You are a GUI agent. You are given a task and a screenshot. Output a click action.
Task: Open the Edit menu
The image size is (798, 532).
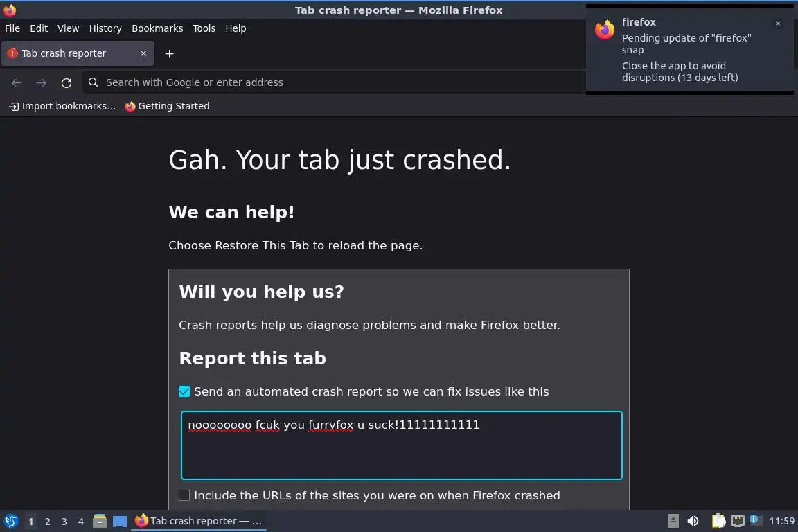click(x=39, y=28)
